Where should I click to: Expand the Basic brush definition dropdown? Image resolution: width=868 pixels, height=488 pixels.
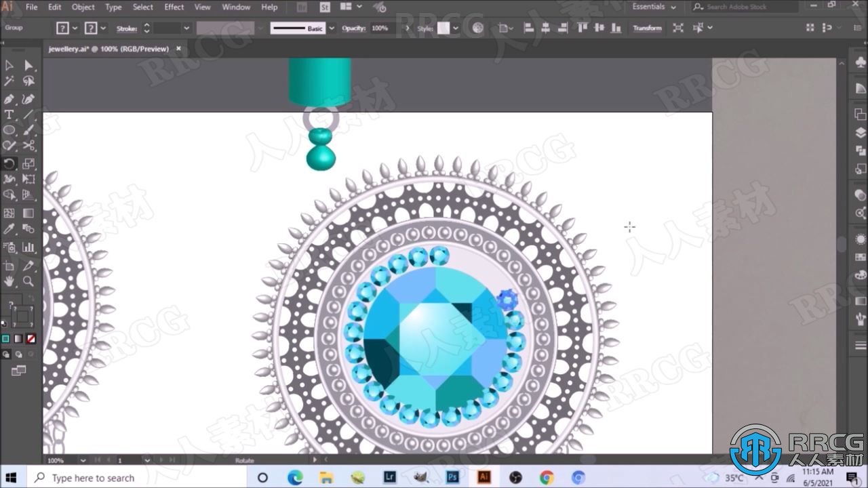point(331,28)
